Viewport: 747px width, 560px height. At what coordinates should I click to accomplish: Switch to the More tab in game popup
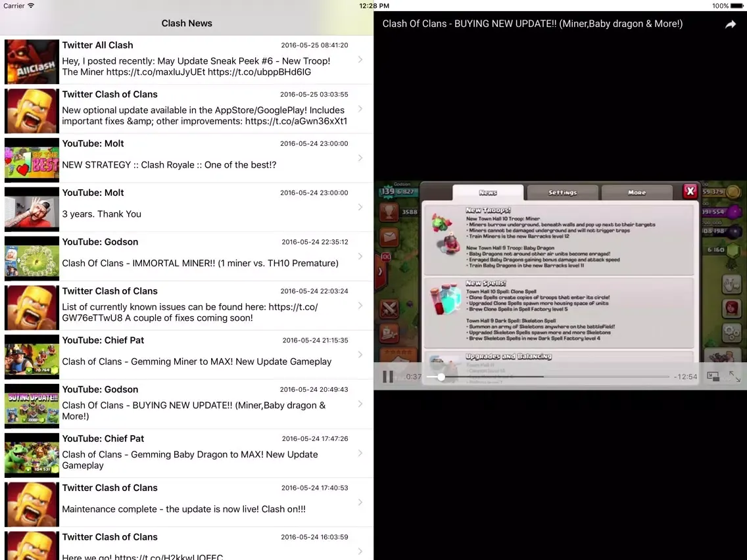coord(637,193)
